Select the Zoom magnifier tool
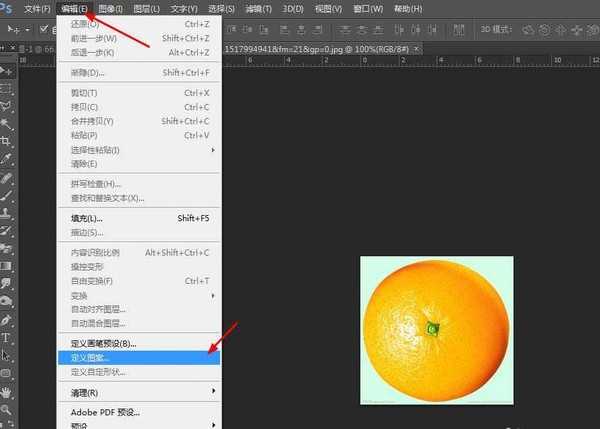The width and height of the screenshot is (600, 429). point(7,408)
